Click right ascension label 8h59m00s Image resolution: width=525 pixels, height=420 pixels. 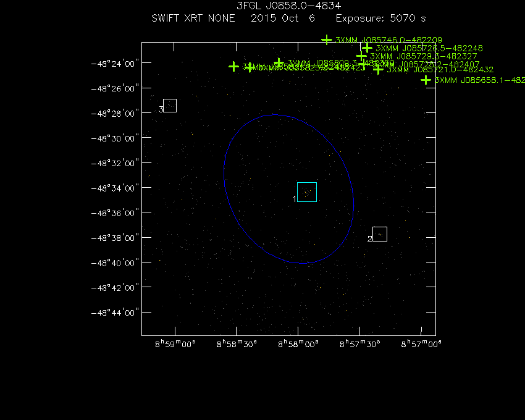[175, 344]
